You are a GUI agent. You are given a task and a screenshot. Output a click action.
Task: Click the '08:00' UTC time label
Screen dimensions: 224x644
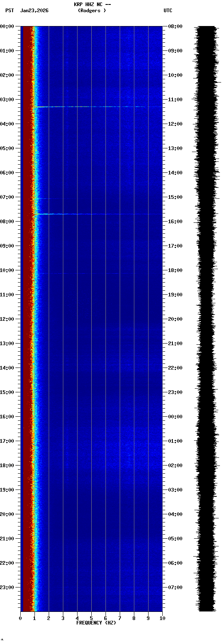coord(175,26)
